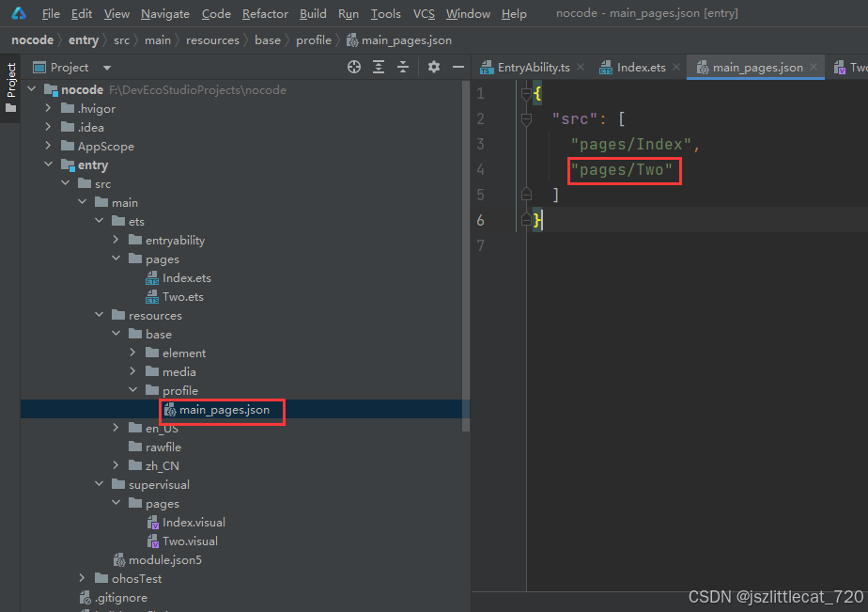Open the Refactor menu

265,14
